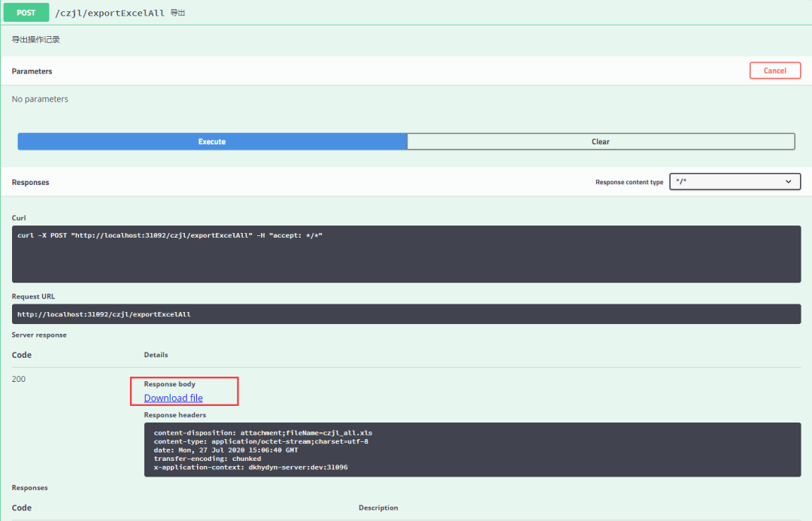The height and width of the screenshot is (521, 812).
Task: Click the lower Responses section heading
Action: point(29,487)
